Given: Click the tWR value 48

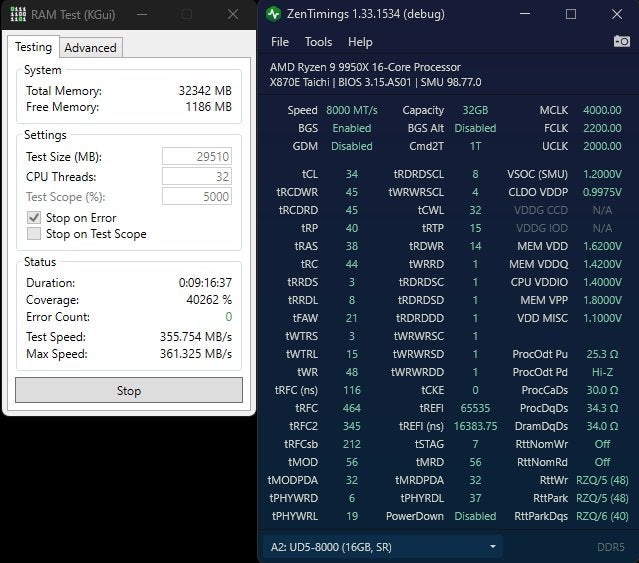Looking at the screenshot, I should point(352,372).
